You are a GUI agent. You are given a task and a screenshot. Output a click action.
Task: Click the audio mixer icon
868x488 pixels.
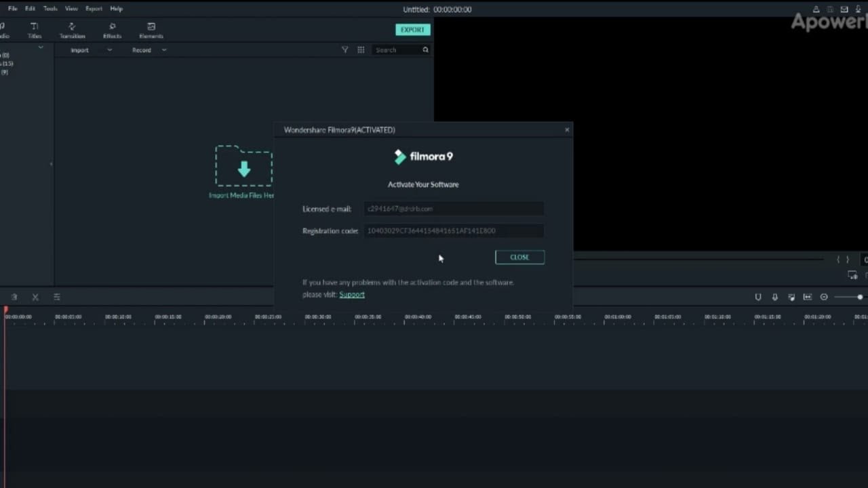pos(791,297)
